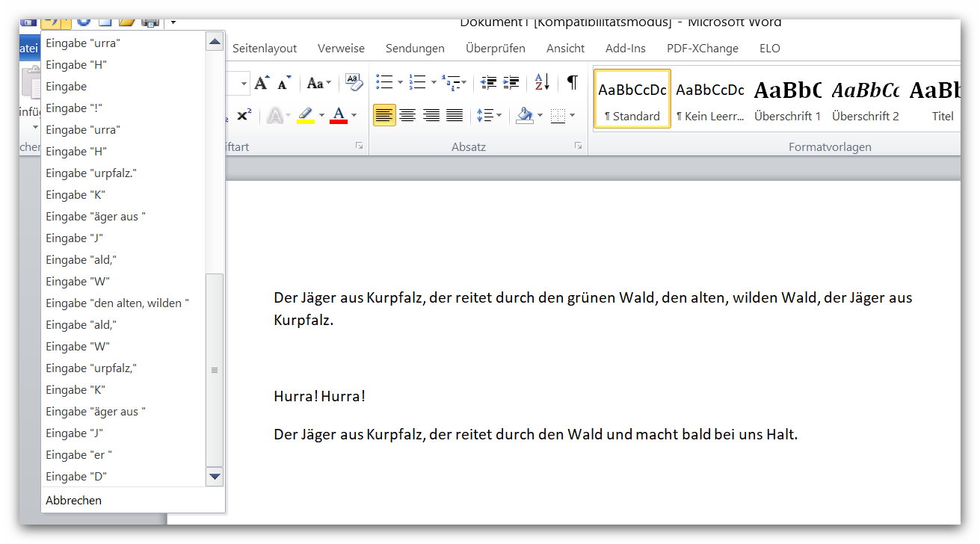Open the Schriftart dialog launcher
This screenshot has width=980, height=544.
point(359,146)
